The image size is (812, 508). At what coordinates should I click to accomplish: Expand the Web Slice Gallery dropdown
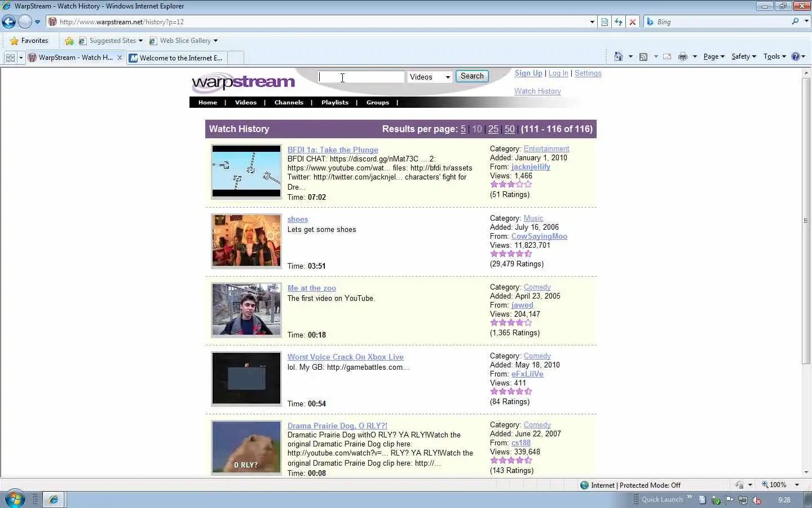tap(215, 41)
